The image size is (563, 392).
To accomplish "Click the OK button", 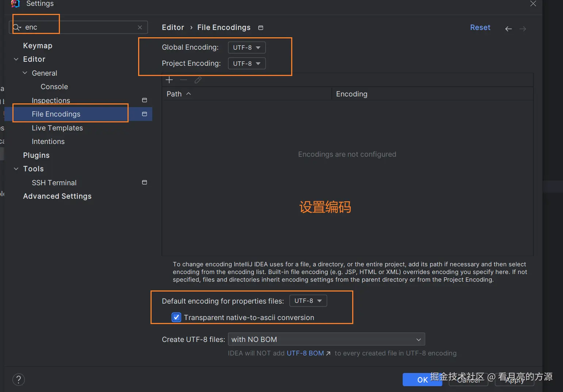I will pos(422,380).
